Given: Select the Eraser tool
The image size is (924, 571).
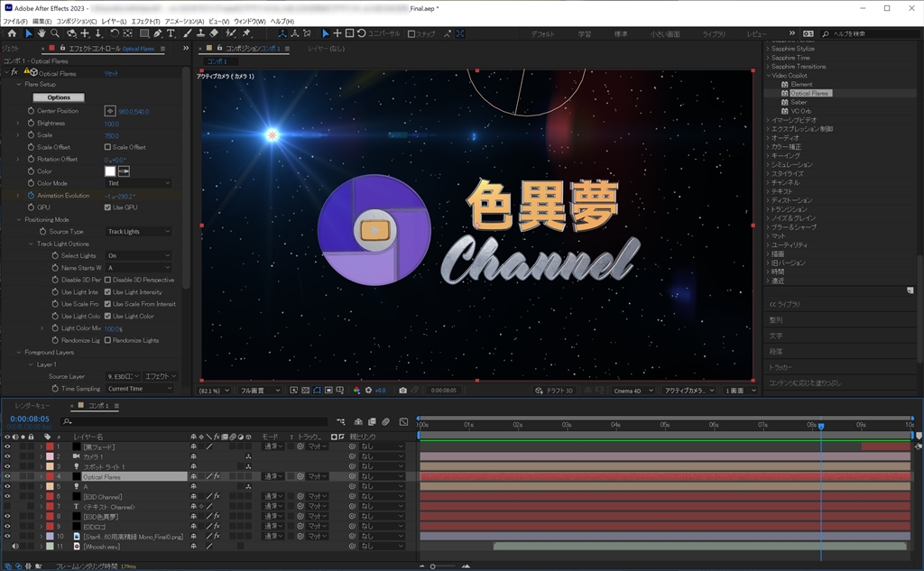Looking at the screenshot, I should tap(214, 33).
